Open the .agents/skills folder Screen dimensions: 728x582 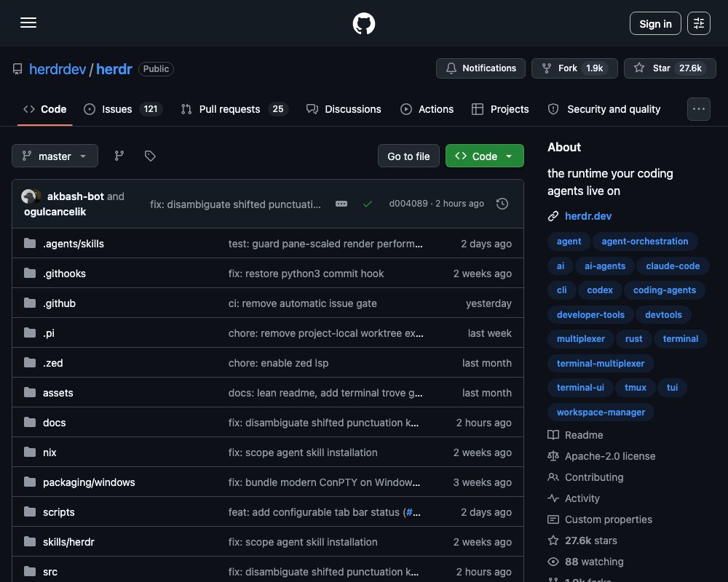tap(74, 244)
